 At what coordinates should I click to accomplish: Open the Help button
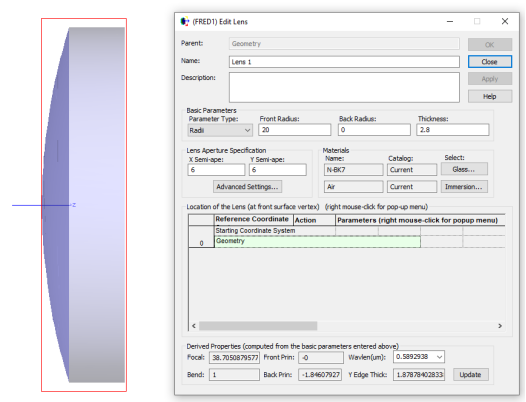[490, 96]
